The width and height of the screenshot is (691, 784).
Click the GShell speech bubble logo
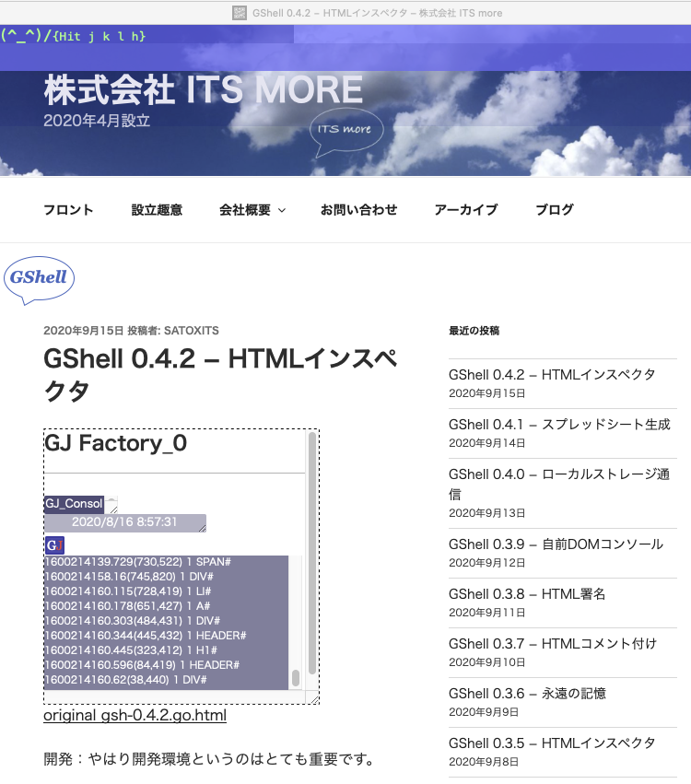point(39,278)
